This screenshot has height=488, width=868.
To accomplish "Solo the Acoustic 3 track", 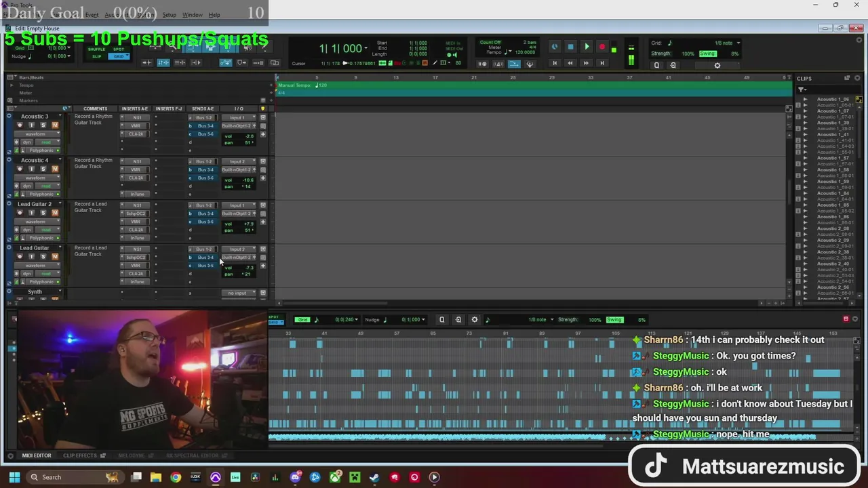I will [43, 125].
